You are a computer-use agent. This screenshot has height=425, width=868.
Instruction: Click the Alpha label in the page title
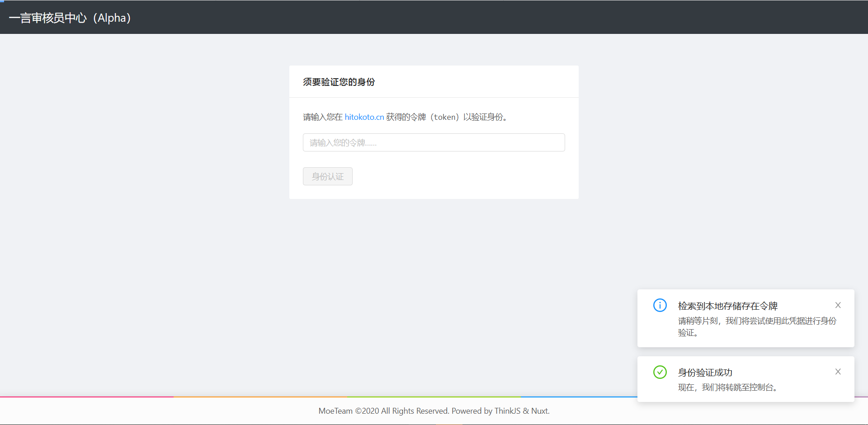click(x=112, y=18)
